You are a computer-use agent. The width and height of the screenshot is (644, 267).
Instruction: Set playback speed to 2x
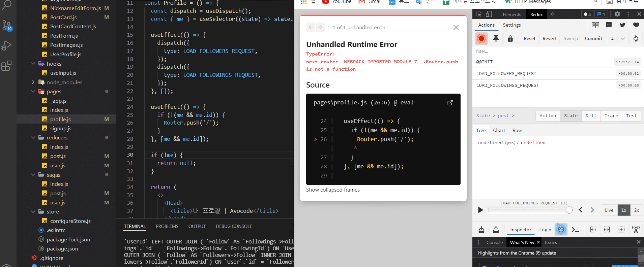click(x=637, y=210)
